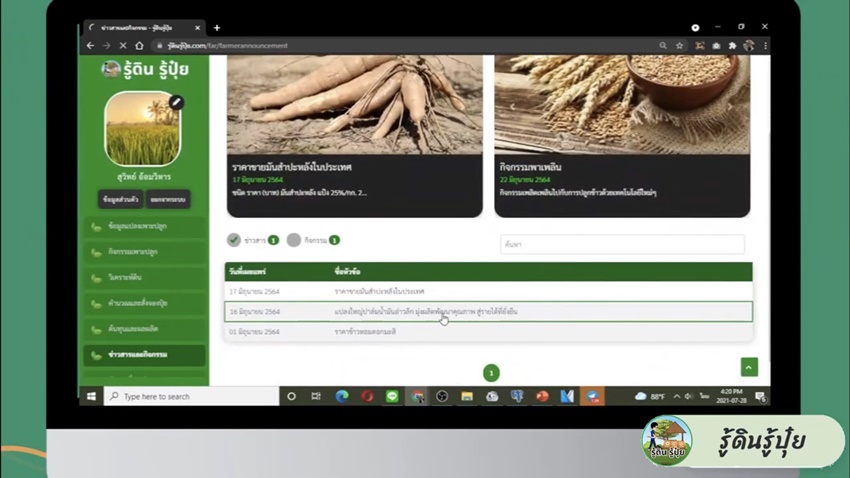Click the left dark button under profile name
850x478 pixels.
pos(120,199)
